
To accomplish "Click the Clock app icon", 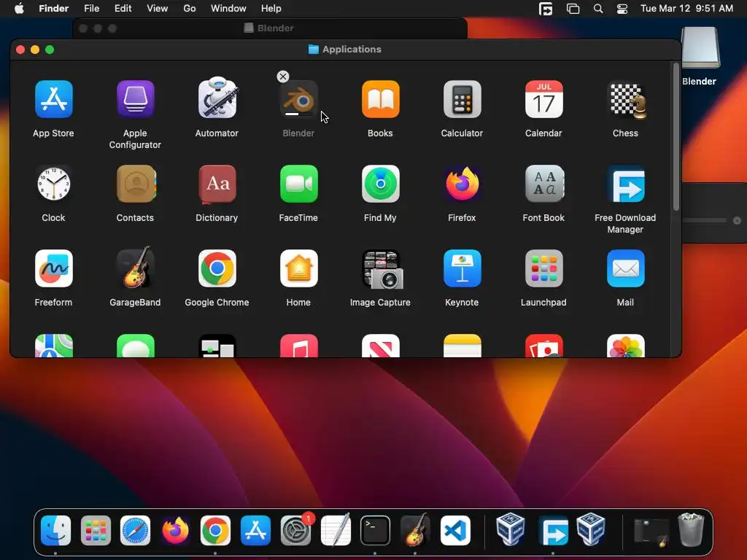I will [x=53, y=184].
